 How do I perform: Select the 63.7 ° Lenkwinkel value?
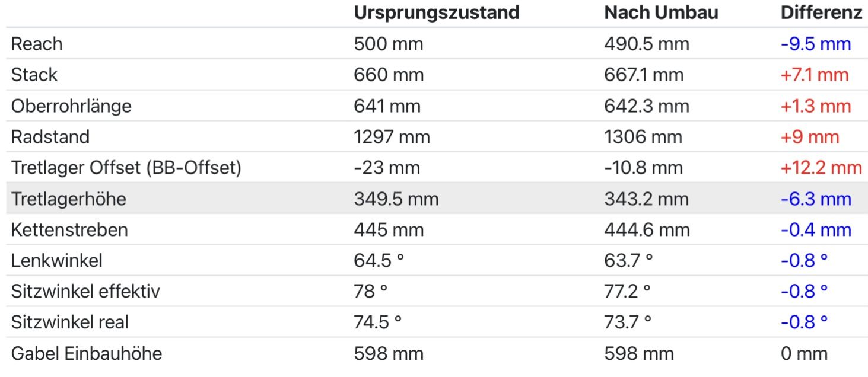pos(628,260)
